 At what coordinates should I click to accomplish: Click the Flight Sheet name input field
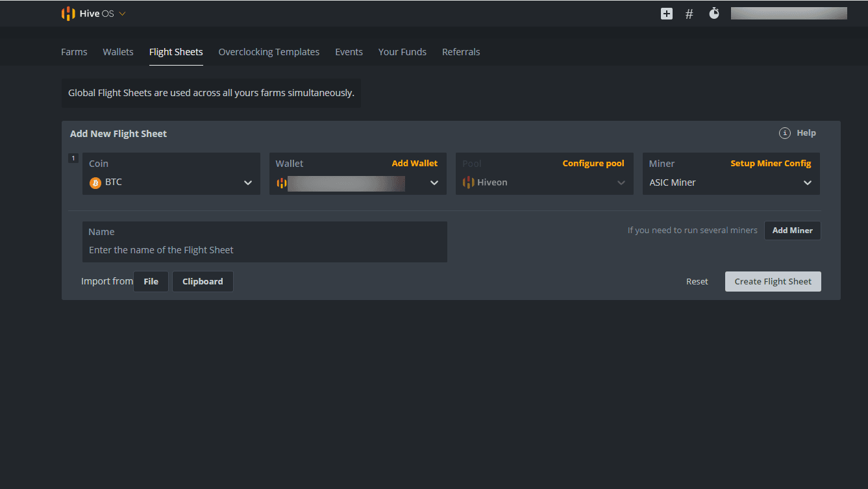265,242
